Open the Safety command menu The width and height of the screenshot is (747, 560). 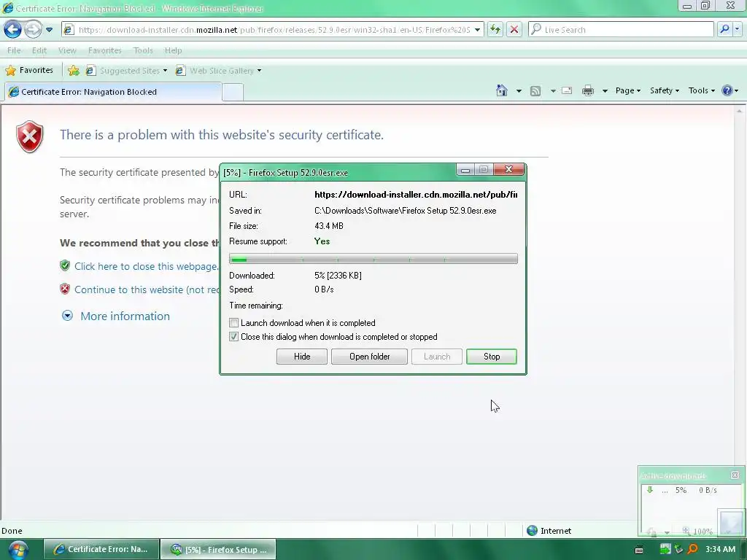click(664, 90)
